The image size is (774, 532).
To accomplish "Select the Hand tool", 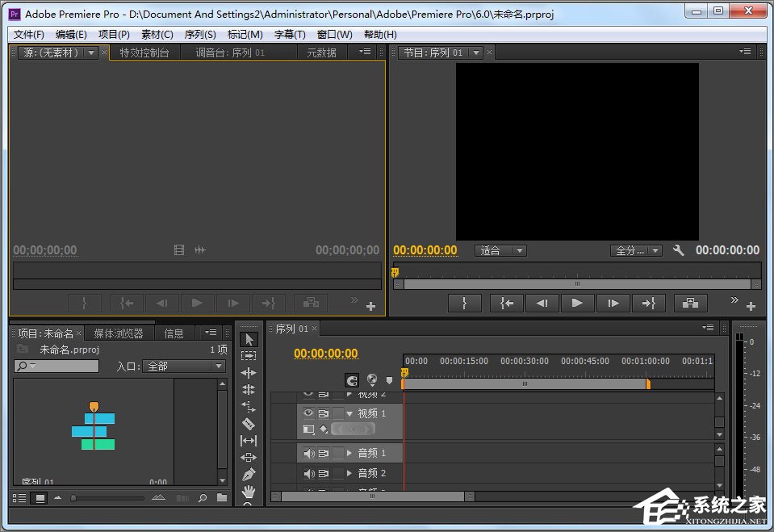I will (249, 491).
